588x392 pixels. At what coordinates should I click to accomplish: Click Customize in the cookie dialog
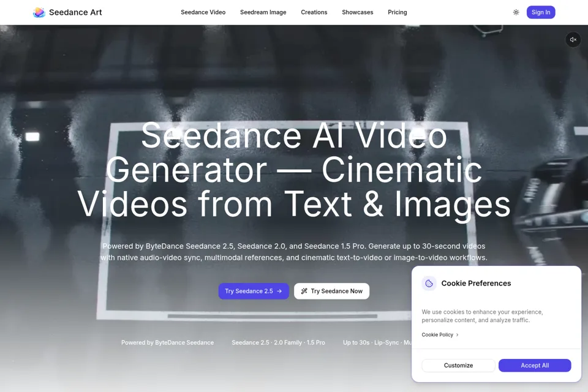[458, 366]
